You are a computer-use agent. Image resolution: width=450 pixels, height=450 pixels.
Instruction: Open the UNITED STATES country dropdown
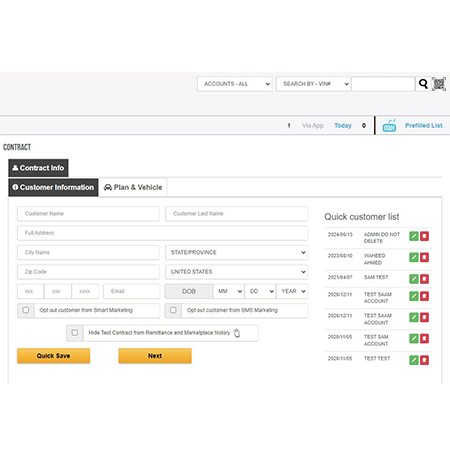click(236, 272)
